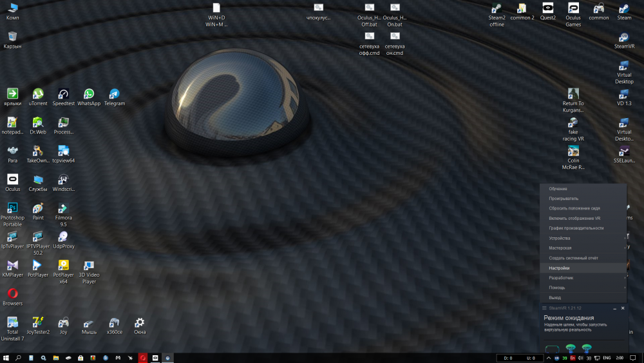Switch to the SteamVR taskbar button
Image resolution: width=644 pixels, height=363 pixels.
click(167, 358)
